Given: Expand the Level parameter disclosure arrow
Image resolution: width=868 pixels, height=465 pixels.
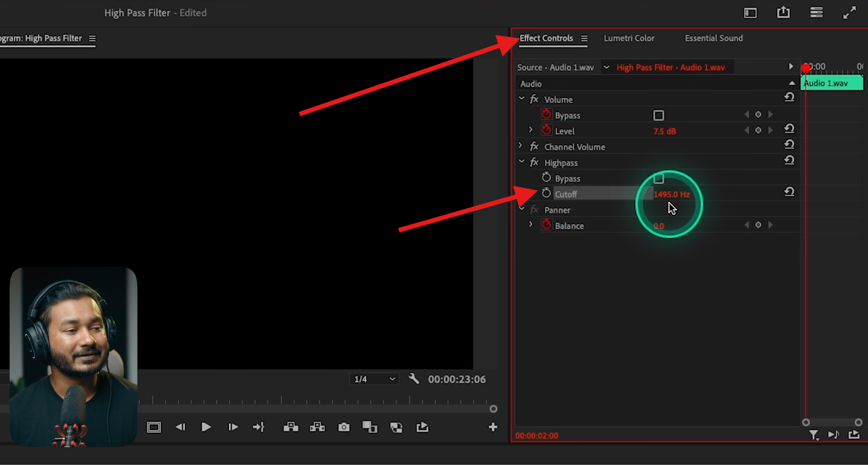Looking at the screenshot, I should [x=531, y=130].
